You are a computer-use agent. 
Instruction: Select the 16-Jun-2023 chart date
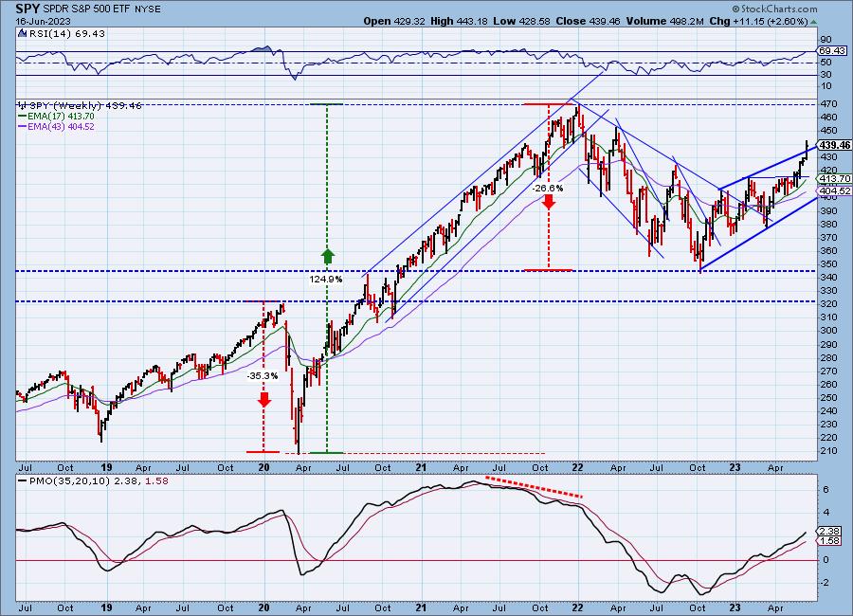point(43,21)
